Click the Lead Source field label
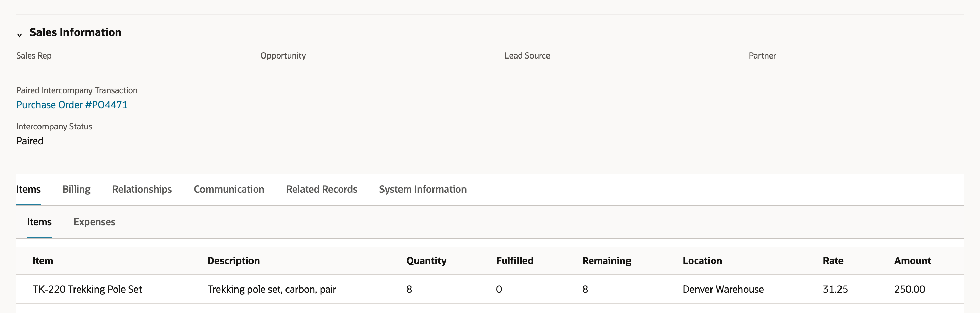This screenshot has width=980, height=313. tap(527, 55)
